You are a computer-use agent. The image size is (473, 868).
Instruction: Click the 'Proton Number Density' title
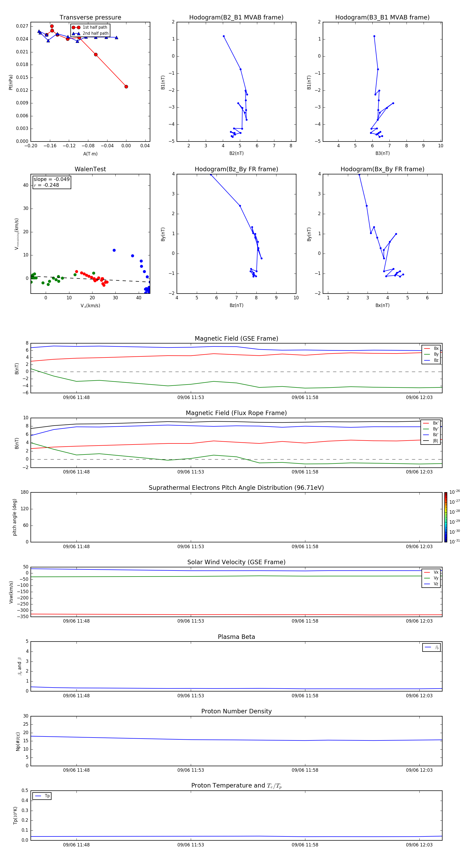(236, 711)
